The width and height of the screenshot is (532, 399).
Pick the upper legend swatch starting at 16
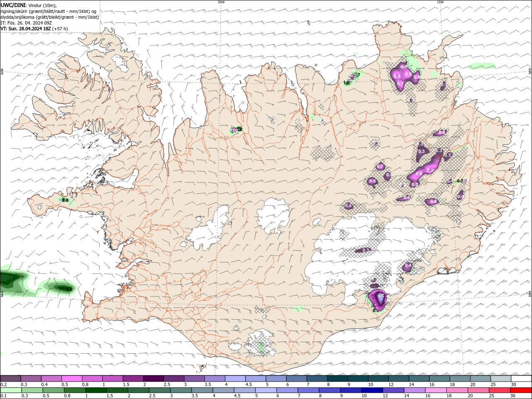[439, 379]
